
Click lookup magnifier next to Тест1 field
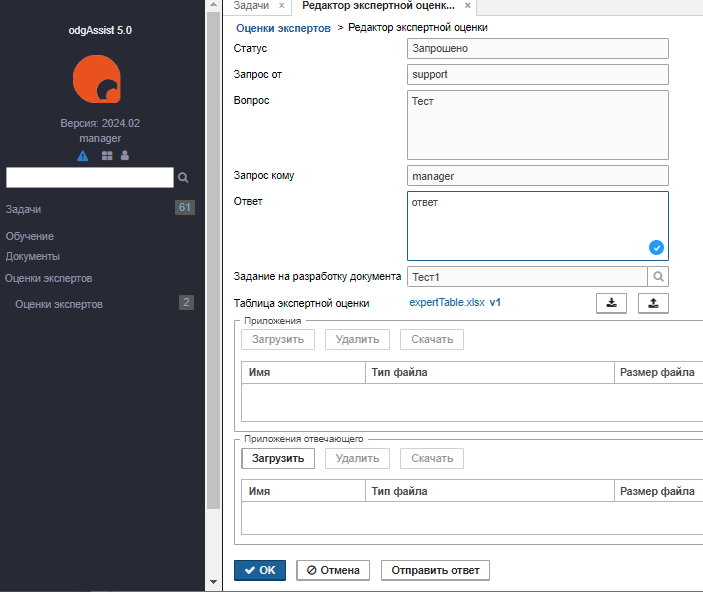point(658,277)
